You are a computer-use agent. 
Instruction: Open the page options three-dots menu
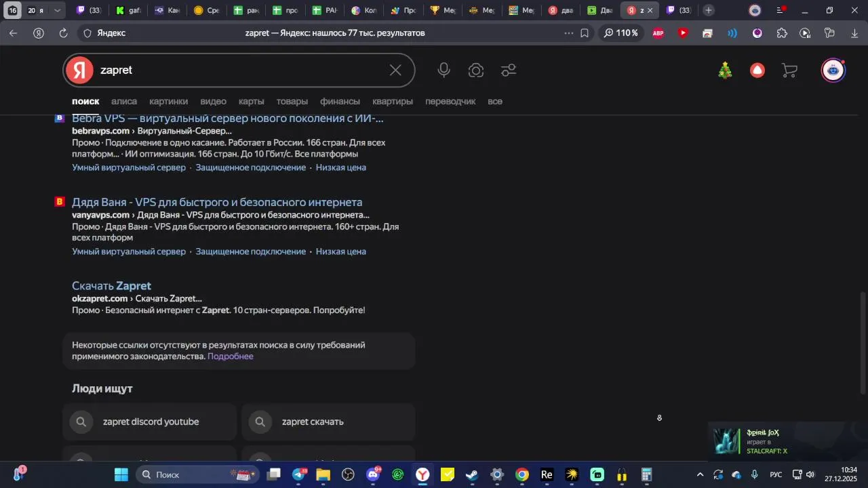[569, 33]
